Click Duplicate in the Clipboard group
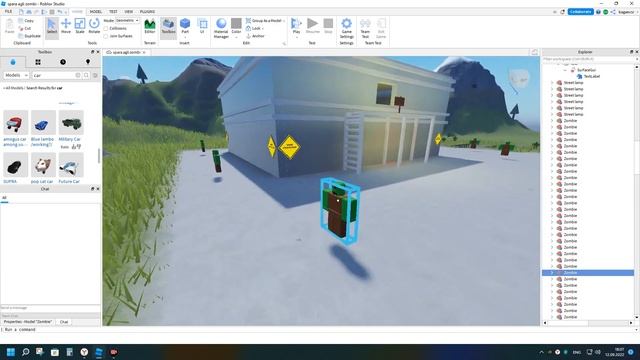The width and height of the screenshot is (640, 360). tap(29, 36)
